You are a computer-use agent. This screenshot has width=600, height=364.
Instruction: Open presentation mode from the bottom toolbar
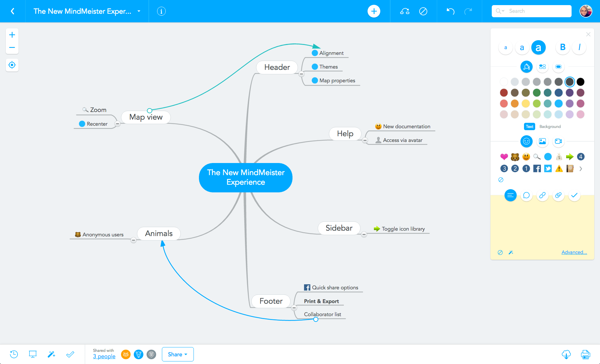(x=33, y=354)
